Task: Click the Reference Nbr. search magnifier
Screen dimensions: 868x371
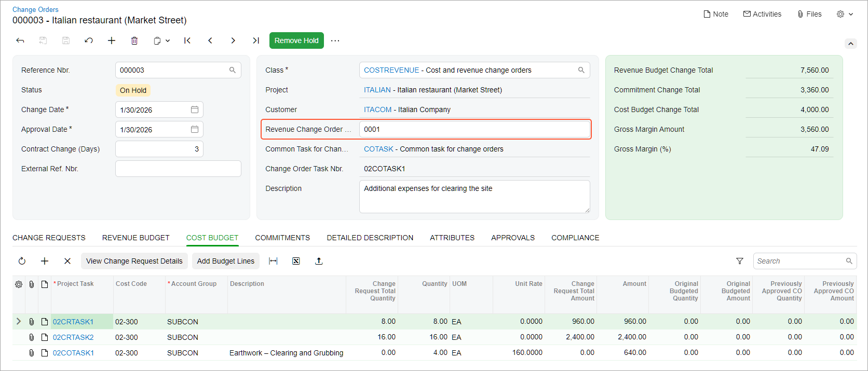Action: coord(233,70)
